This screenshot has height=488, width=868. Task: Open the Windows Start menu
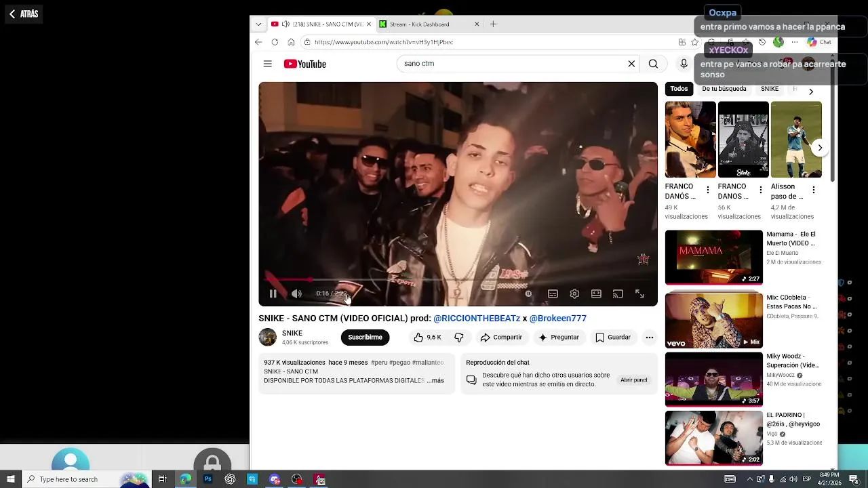(10, 479)
